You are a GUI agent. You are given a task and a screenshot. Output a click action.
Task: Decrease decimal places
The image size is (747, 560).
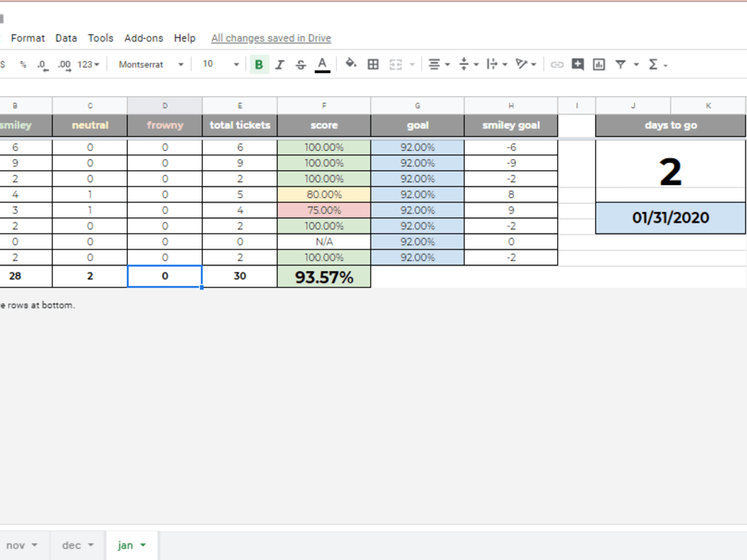(x=43, y=65)
